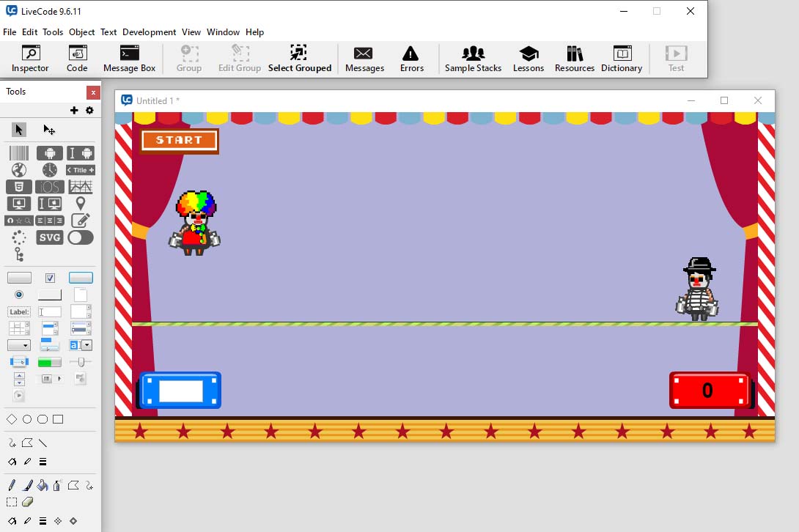Select the combo box control in Tools
This screenshot has height=532, width=799.
[81, 345]
